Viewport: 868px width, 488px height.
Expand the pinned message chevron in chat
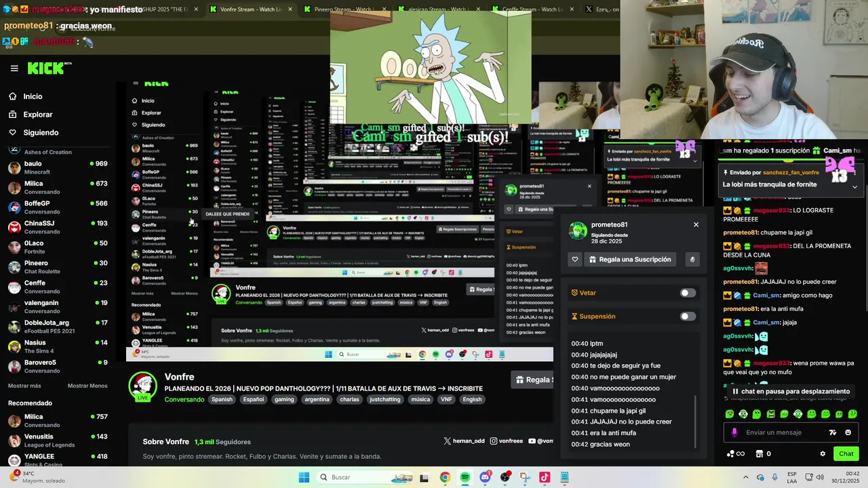854,187
